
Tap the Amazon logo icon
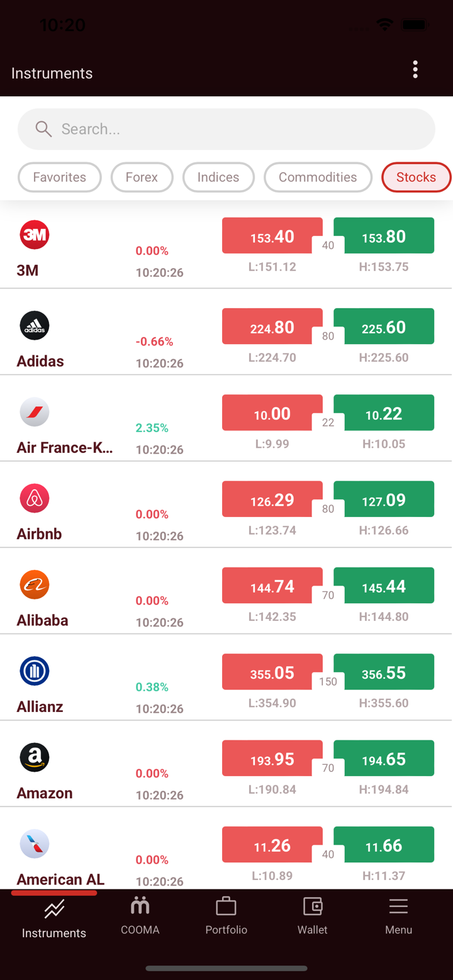pyautogui.click(x=35, y=757)
